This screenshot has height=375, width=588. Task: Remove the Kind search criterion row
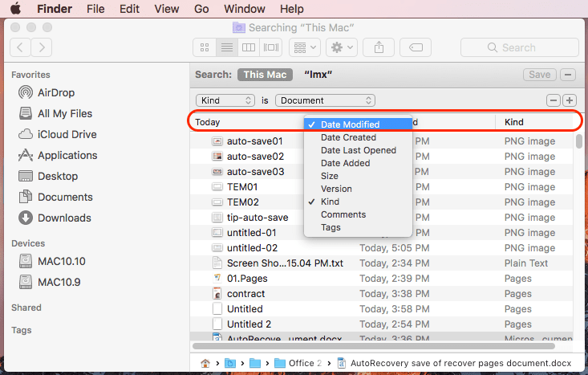[x=554, y=100]
